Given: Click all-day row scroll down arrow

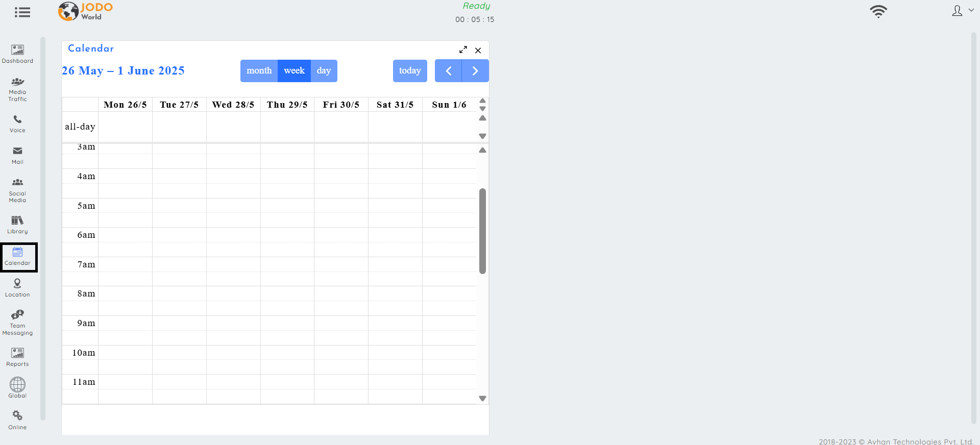Looking at the screenshot, I should pyautogui.click(x=482, y=136).
